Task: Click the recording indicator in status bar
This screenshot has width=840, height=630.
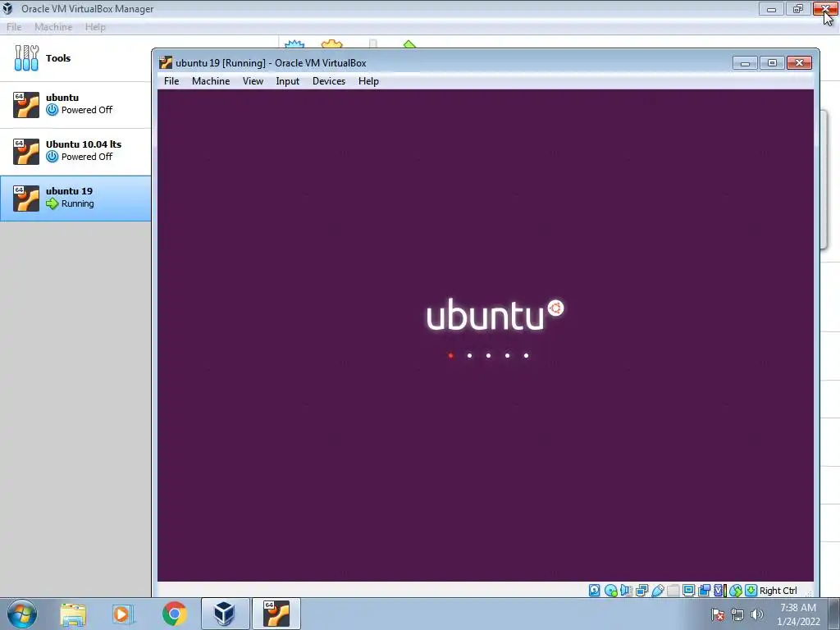Action: click(705, 591)
